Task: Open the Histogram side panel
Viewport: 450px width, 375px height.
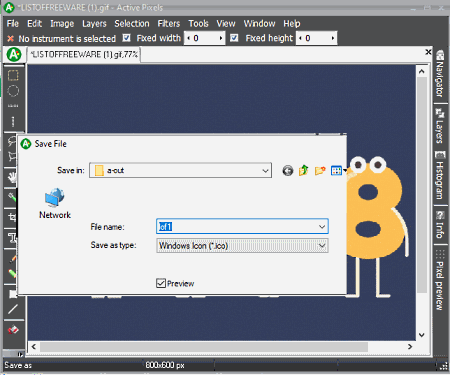Action: [440, 175]
